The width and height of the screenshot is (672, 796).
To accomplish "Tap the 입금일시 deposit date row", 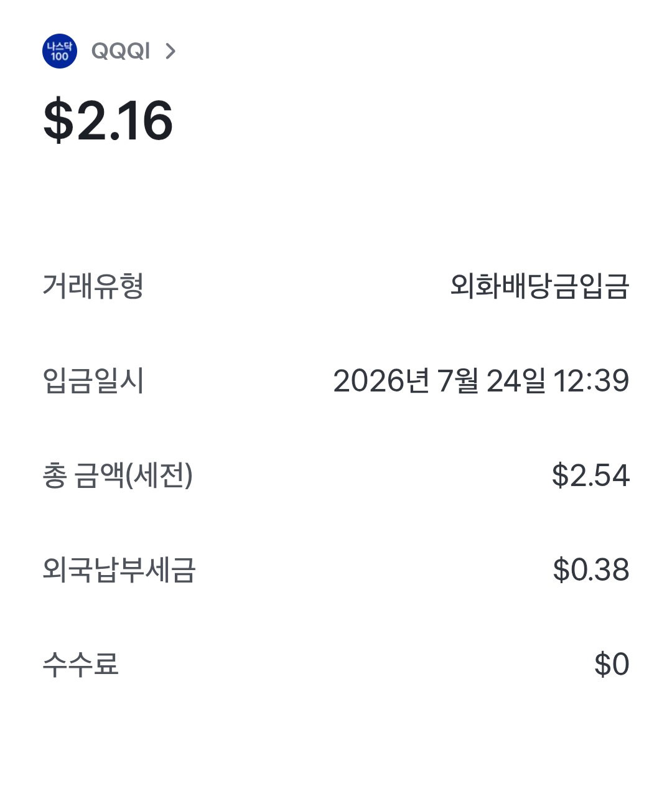I will pos(336,381).
